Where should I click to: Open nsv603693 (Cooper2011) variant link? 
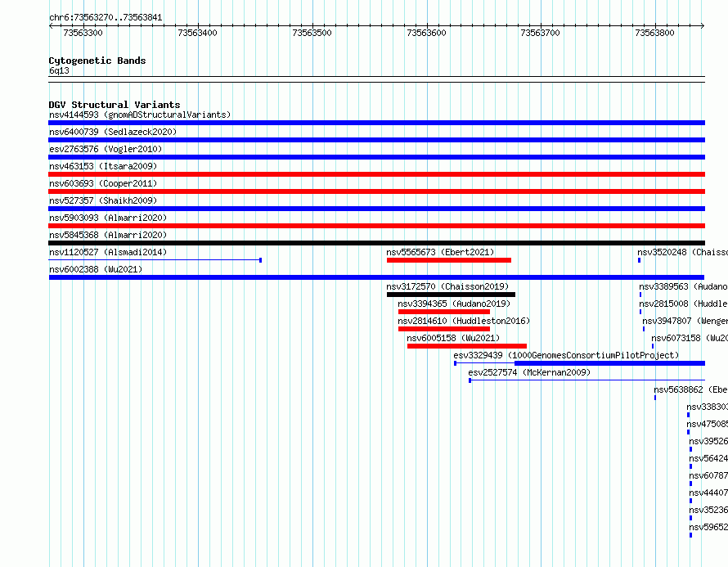tap(103, 183)
